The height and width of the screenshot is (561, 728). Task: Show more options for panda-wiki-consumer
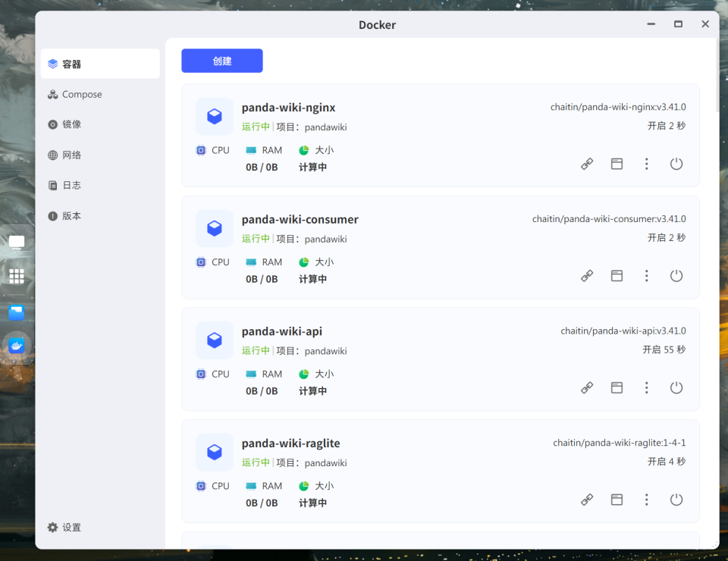646,276
